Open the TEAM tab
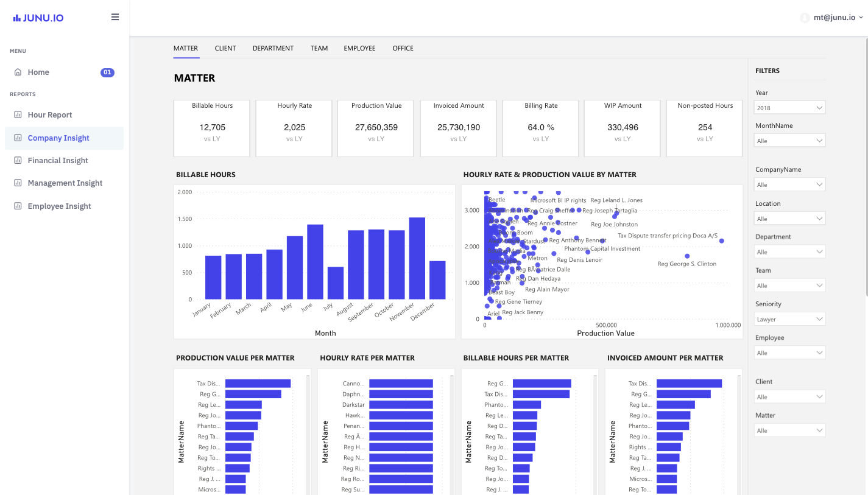This screenshot has height=495, width=868. tap(319, 48)
